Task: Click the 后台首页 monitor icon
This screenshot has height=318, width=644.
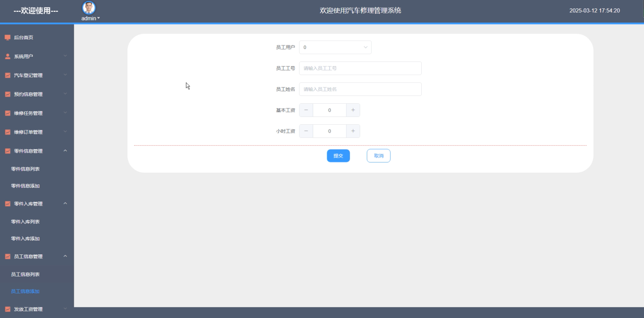Action: pyautogui.click(x=7, y=37)
